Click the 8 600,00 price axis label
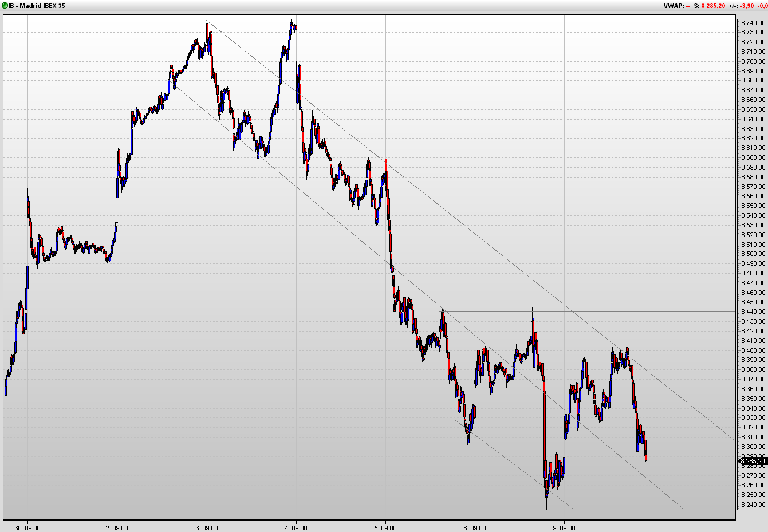This screenshot has width=768, height=532. click(x=753, y=157)
